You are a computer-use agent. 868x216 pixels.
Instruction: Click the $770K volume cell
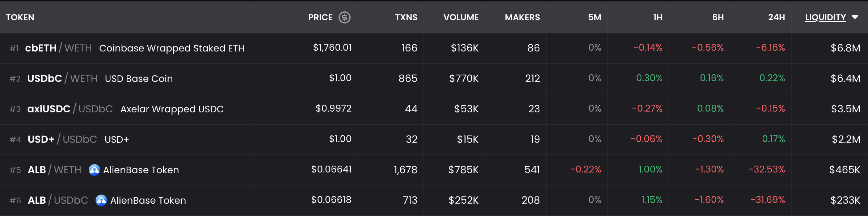[464, 78]
